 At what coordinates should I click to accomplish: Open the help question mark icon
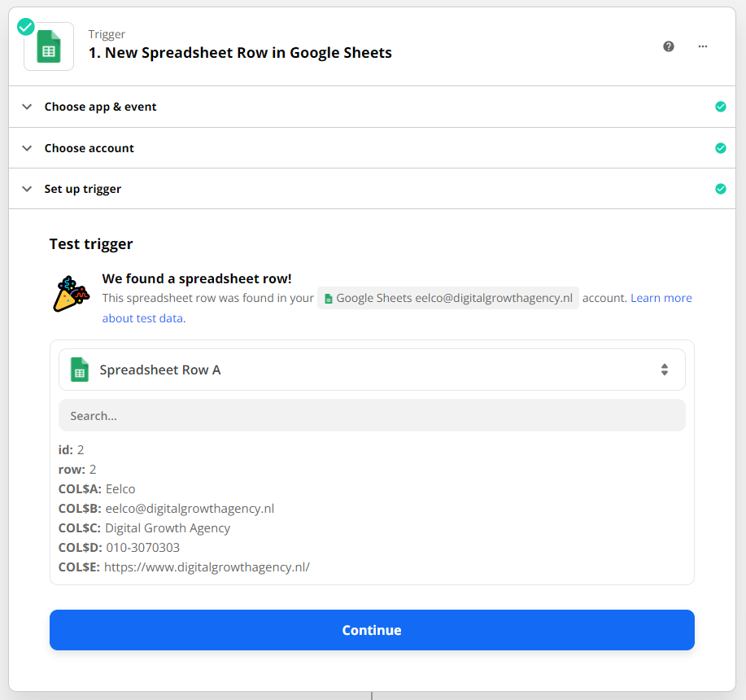[x=669, y=46]
